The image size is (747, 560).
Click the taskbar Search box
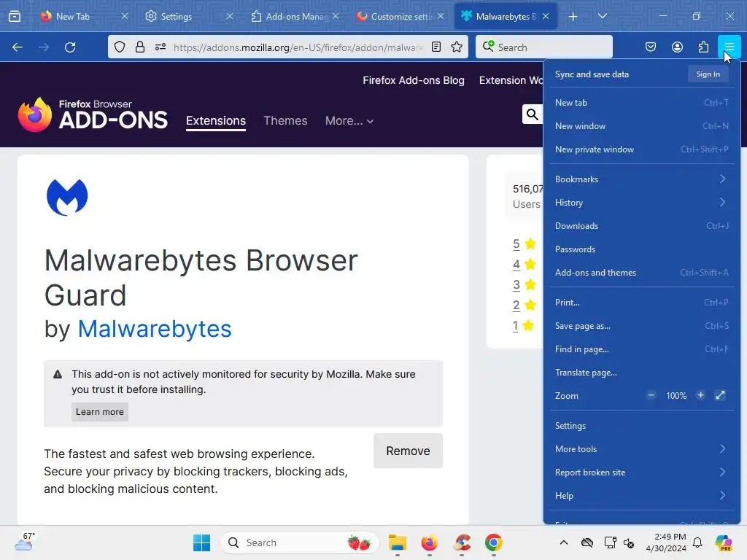[299, 542]
